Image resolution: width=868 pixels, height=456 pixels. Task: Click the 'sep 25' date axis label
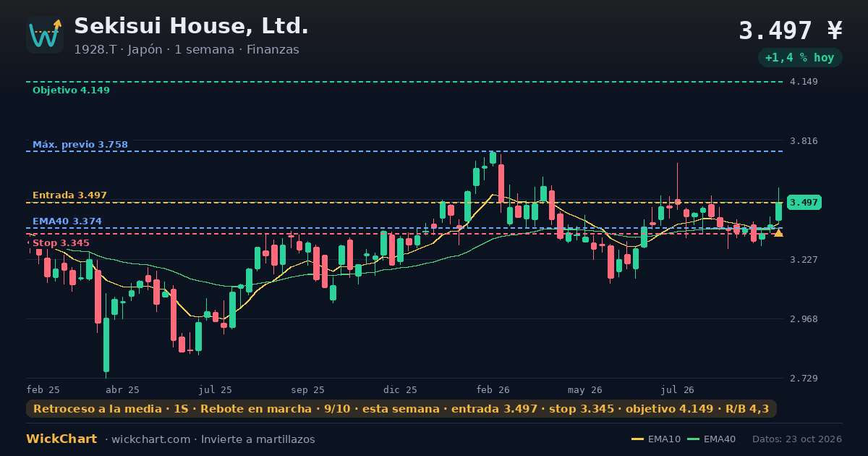(x=308, y=389)
